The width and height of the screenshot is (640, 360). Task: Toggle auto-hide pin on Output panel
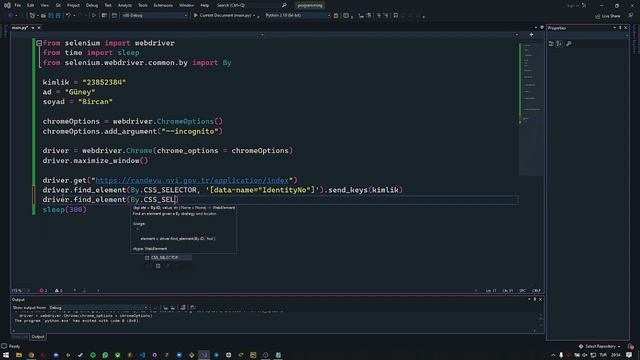[535, 300]
